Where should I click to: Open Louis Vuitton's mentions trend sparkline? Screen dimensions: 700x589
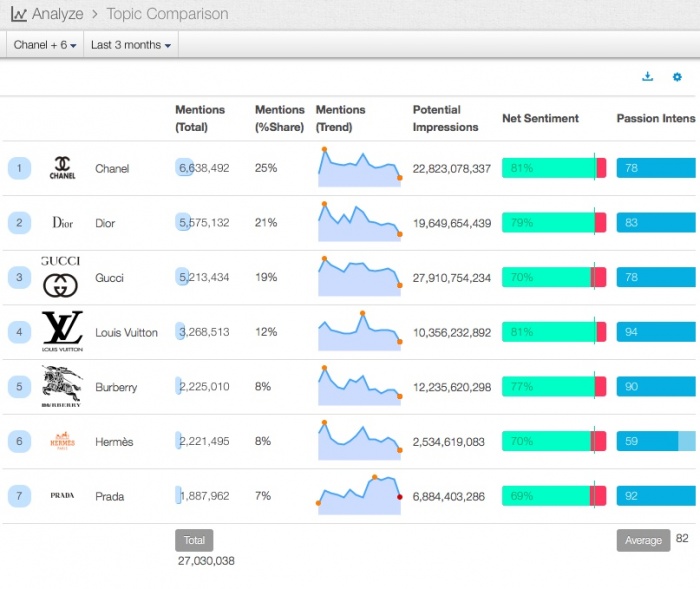pos(359,331)
